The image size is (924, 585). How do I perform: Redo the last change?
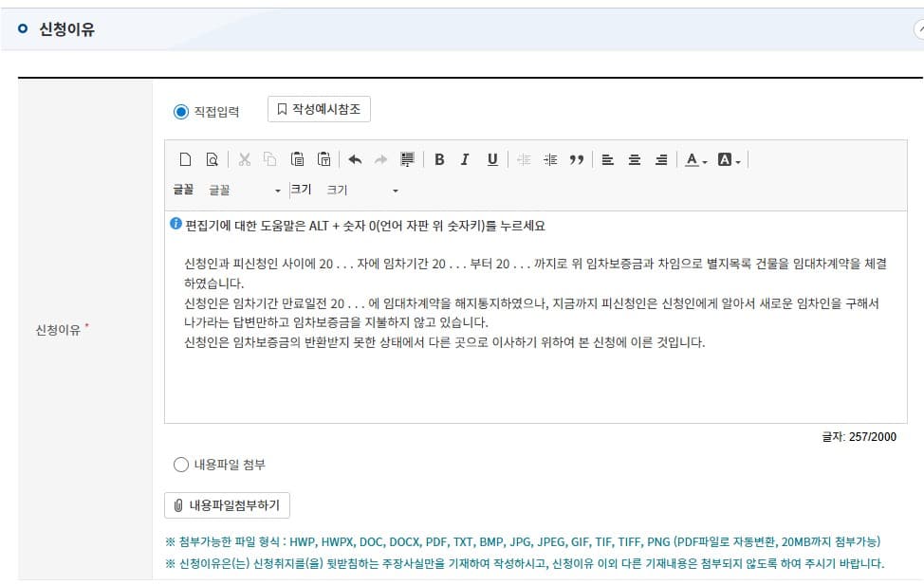click(x=381, y=159)
